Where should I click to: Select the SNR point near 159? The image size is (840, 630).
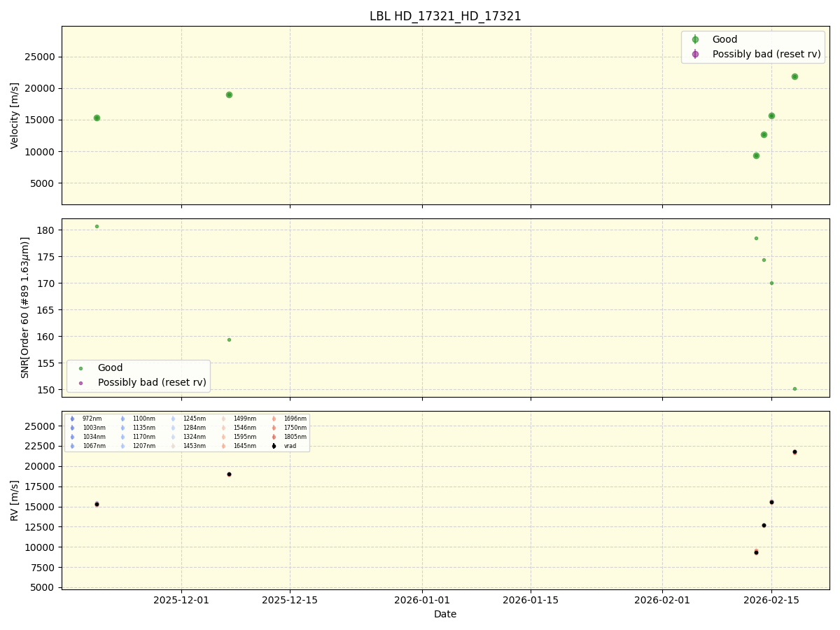(x=229, y=339)
